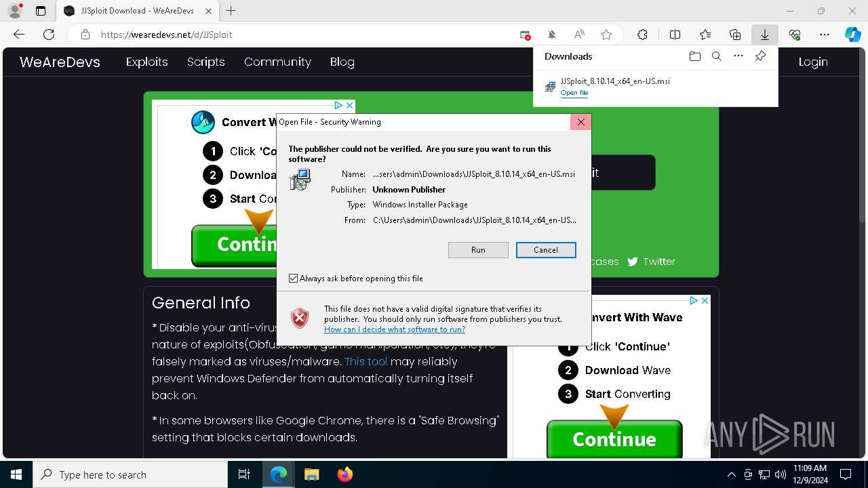The height and width of the screenshot is (488, 868).
Task: Show hidden tray icons chevron
Action: point(731,474)
